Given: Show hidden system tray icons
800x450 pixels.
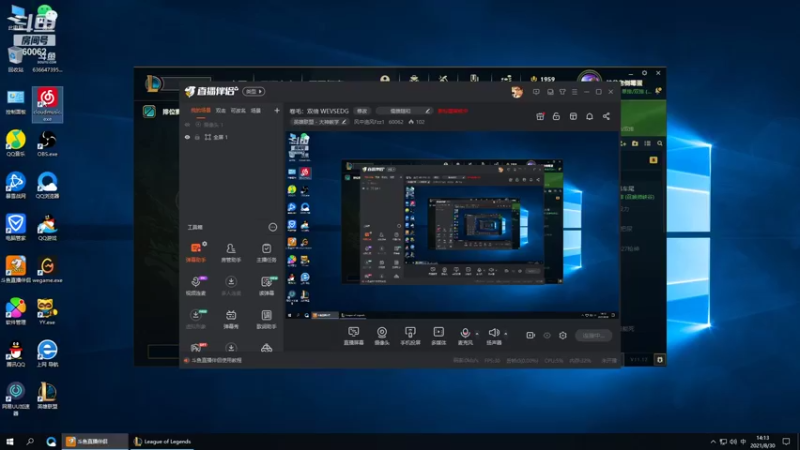Looking at the screenshot, I should click(713, 442).
